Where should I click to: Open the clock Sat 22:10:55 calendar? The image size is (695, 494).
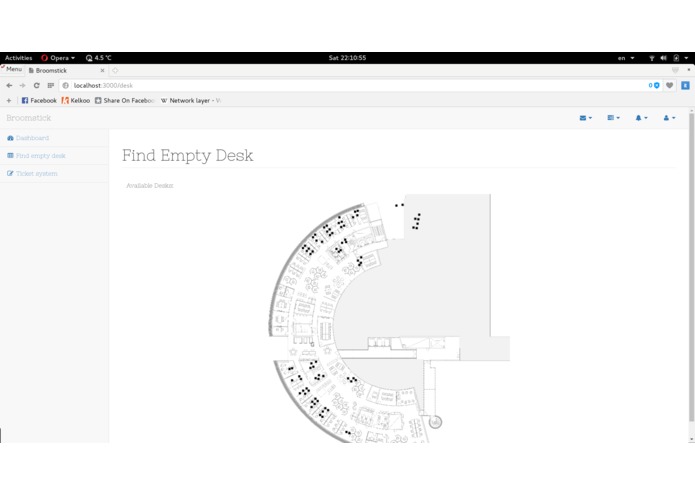coord(348,58)
